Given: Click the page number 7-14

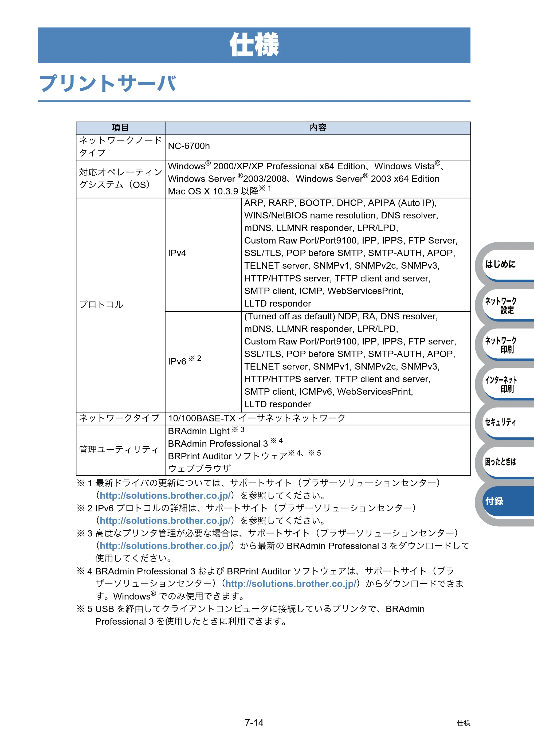Looking at the screenshot, I should [254, 723].
